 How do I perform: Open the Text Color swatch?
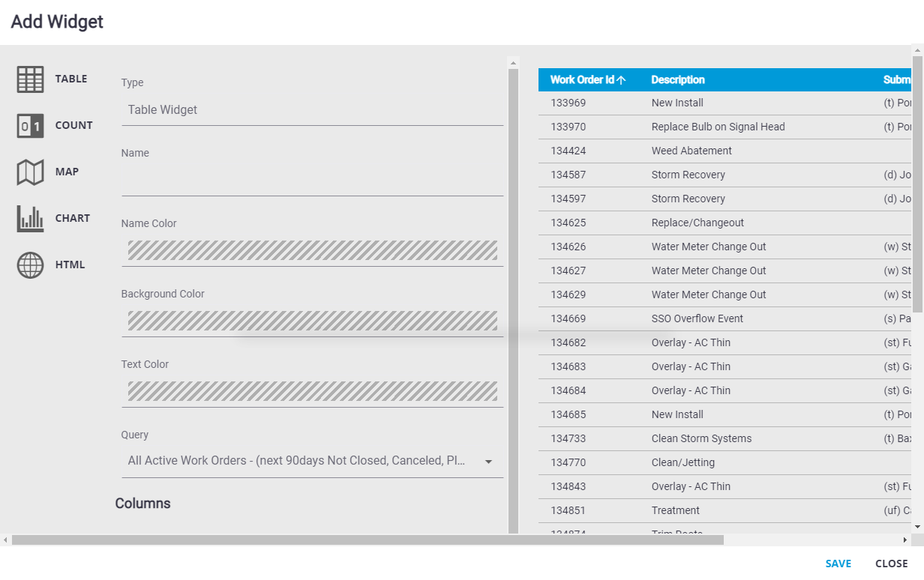[x=312, y=391]
